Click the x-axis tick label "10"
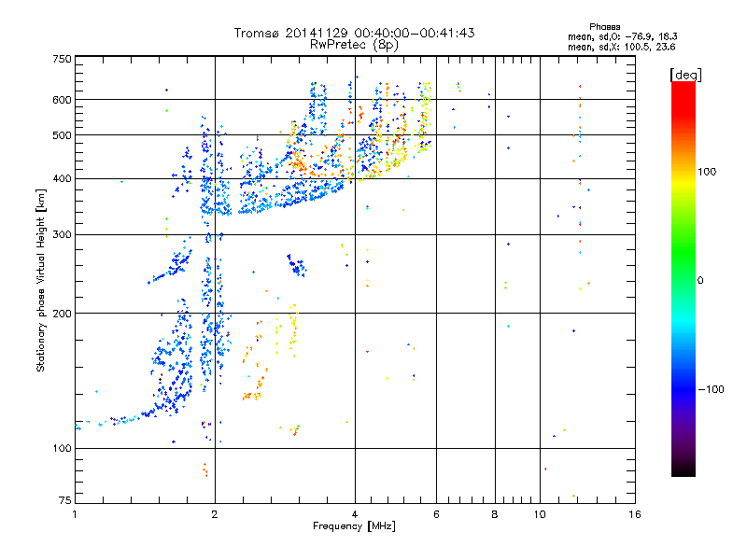The width and height of the screenshot is (747, 560). click(540, 514)
